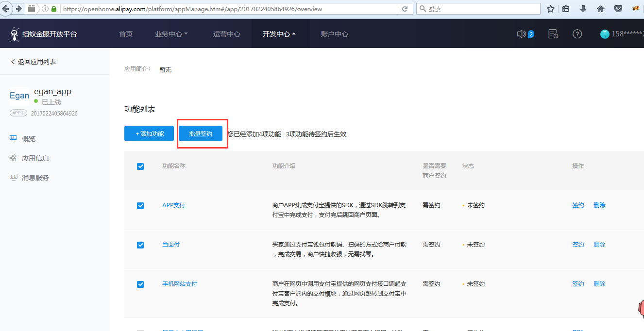Uncheck the APP支付 row checkbox
The width and height of the screenshot is (644, 331).
[x=140, y=206]
